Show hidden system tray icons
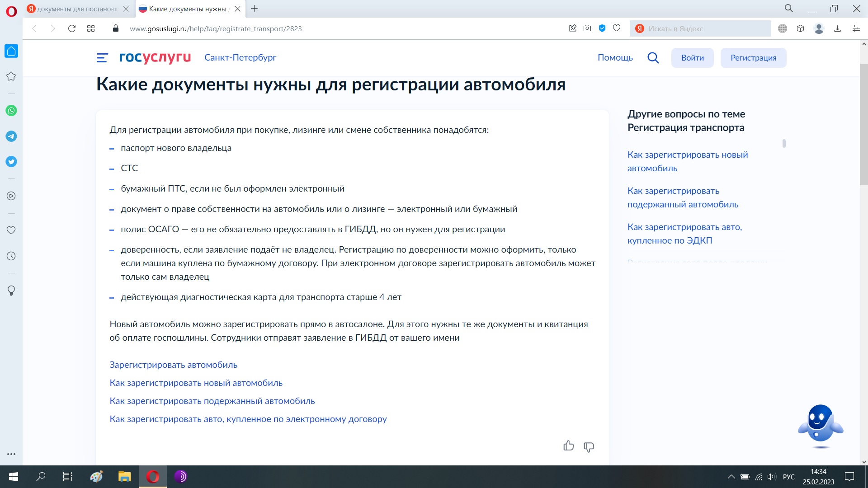 tap(731, 477)
